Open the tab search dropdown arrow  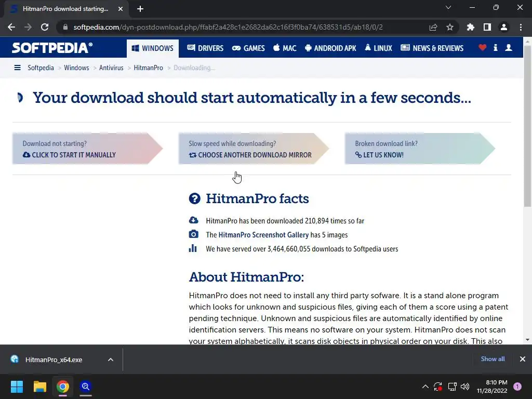pyautogui.click(x=448, y=7)
